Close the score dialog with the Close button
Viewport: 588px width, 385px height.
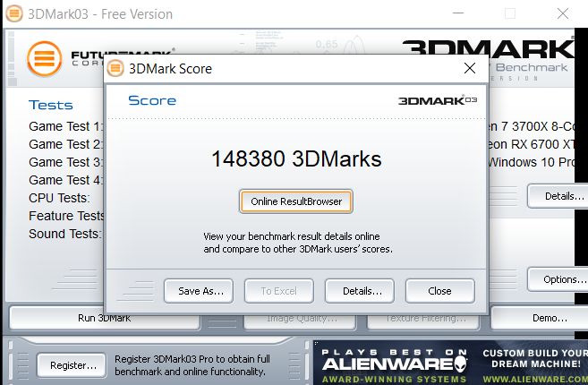439,291
